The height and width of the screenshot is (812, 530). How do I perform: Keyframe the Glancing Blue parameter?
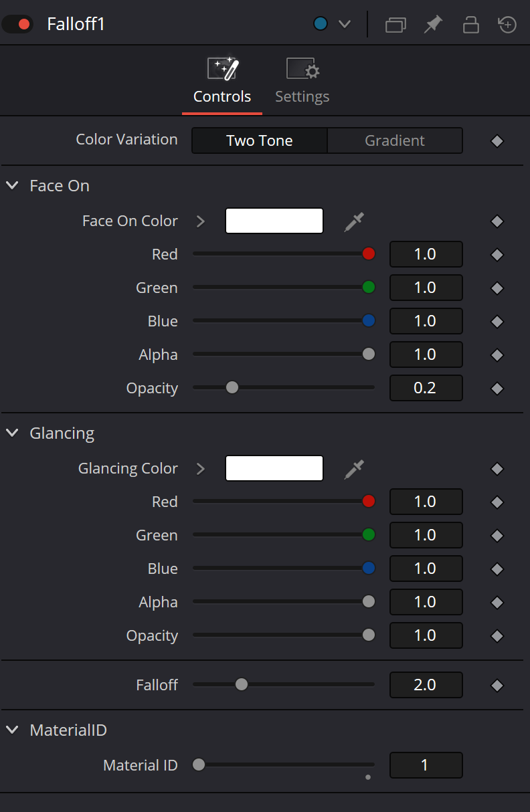point(497,569)
